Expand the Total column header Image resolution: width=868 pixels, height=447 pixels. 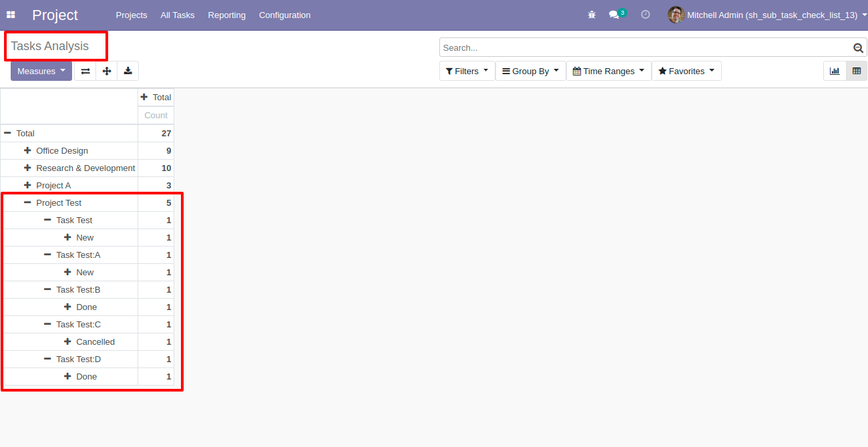[156, 97]
